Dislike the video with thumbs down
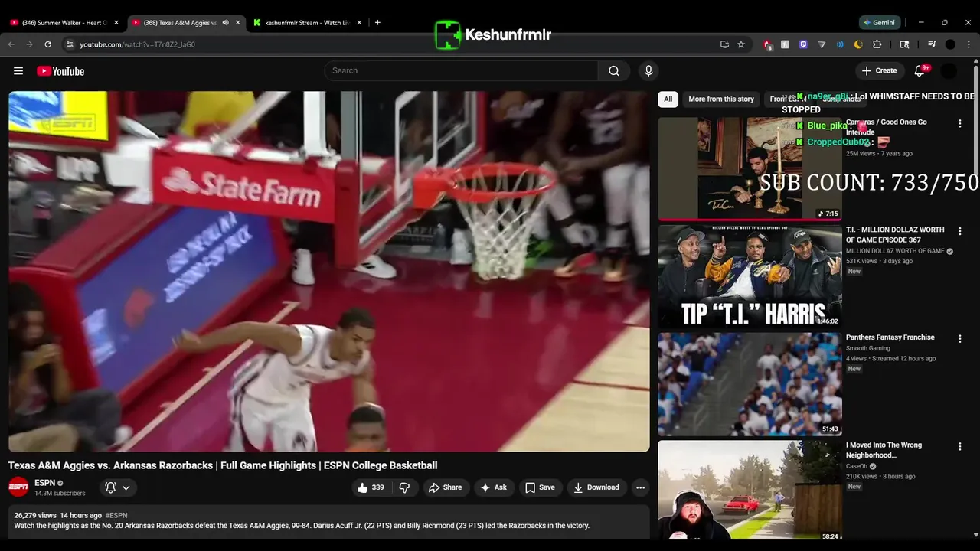The image size is (980, 551). (404, 487)
